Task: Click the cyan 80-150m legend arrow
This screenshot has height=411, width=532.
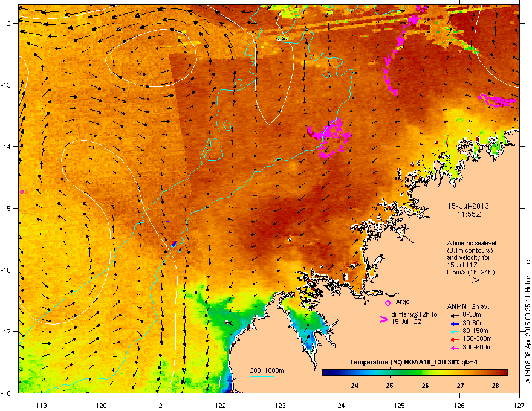Action: [454, 331]
